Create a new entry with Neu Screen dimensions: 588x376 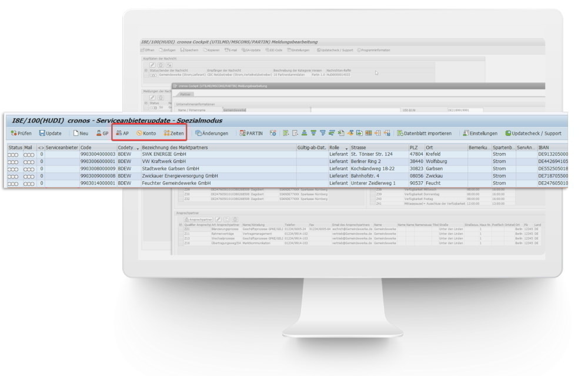[81, 134]
